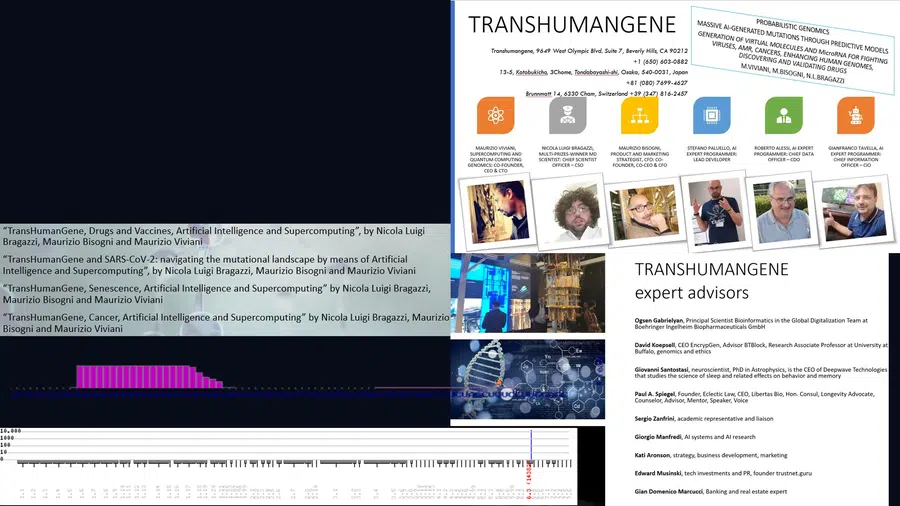Image resolution: width=900 pixels, height=506 pixels.
Task: Select the "Drugs and Vaccines" paper title
Action: click(x=214, y=236)
